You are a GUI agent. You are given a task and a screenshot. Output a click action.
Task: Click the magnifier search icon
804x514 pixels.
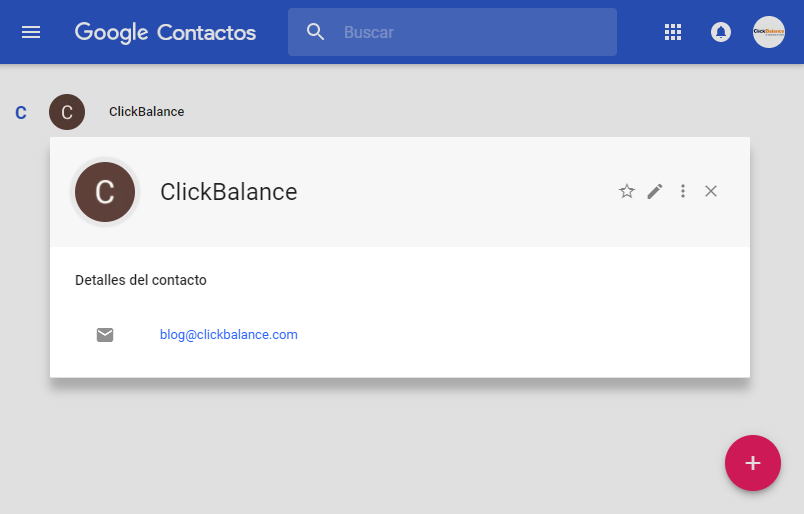[316, 32]
